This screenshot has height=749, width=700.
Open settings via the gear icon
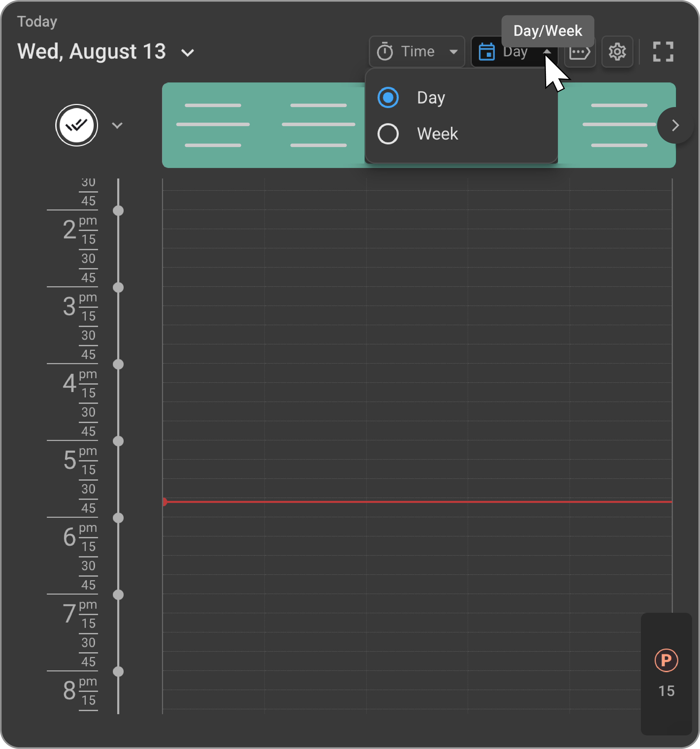click(617, 52)
